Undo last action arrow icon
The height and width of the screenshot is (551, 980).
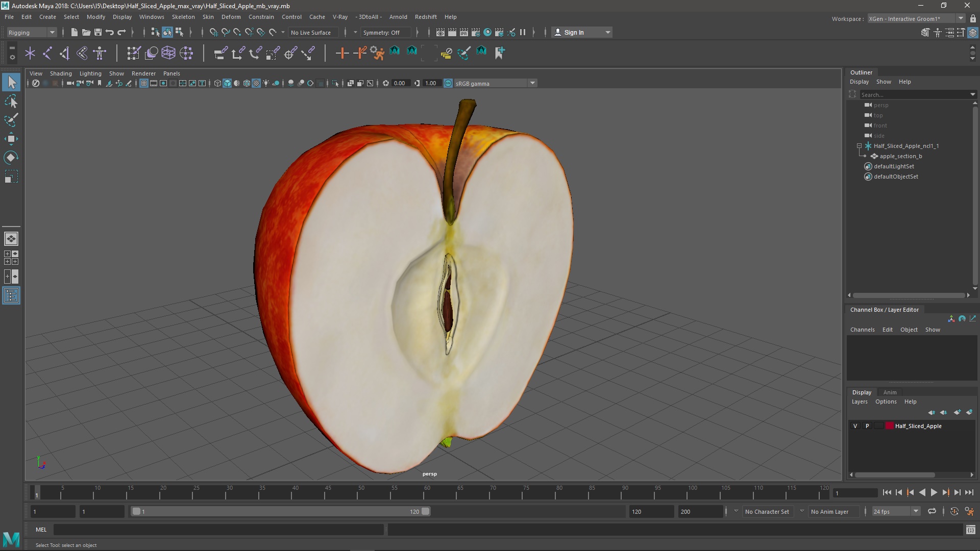tap(110, 32)
